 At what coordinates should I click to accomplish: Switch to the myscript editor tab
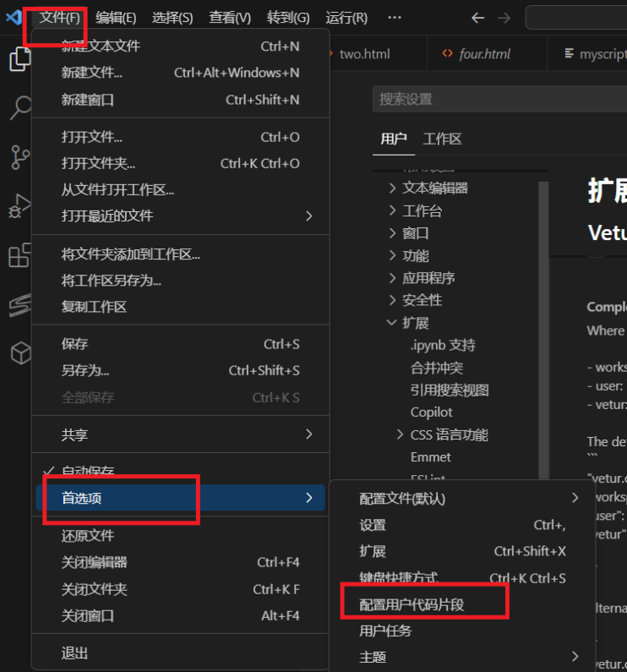[587, 53]
